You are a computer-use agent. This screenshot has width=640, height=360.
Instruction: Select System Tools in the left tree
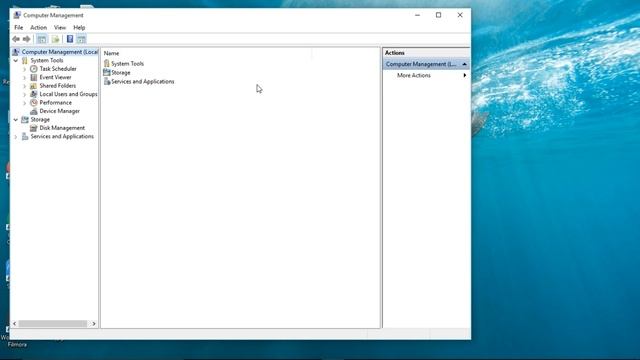coord(47,60)
